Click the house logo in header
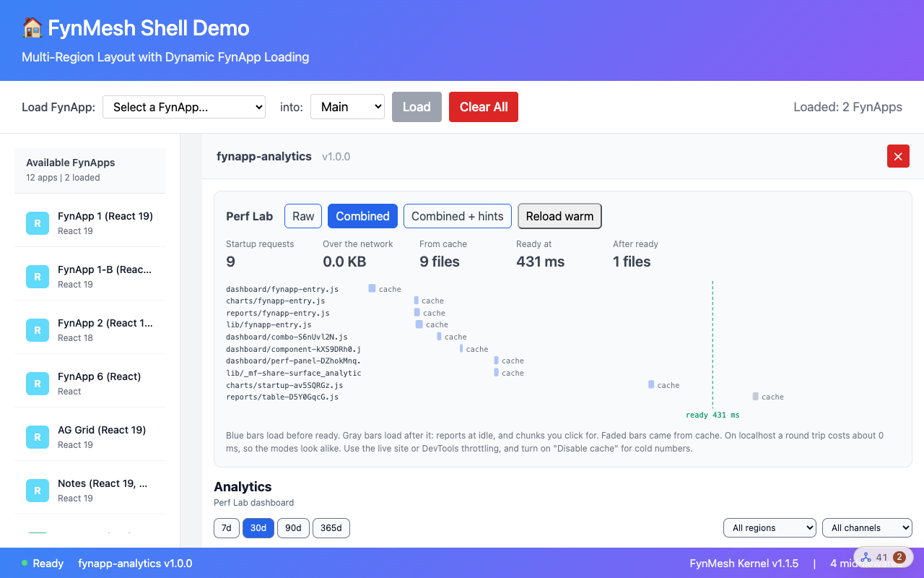The height and width of the screenshot is (578, 924). tap(32, 28)
